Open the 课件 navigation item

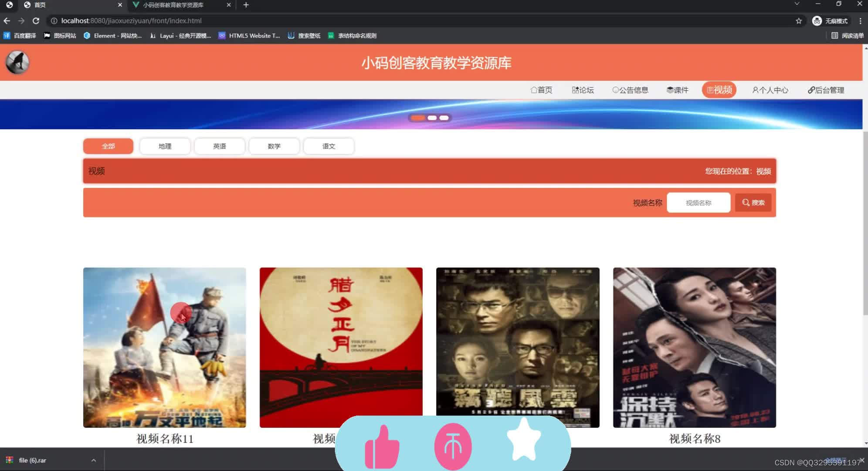coord(677,90)
